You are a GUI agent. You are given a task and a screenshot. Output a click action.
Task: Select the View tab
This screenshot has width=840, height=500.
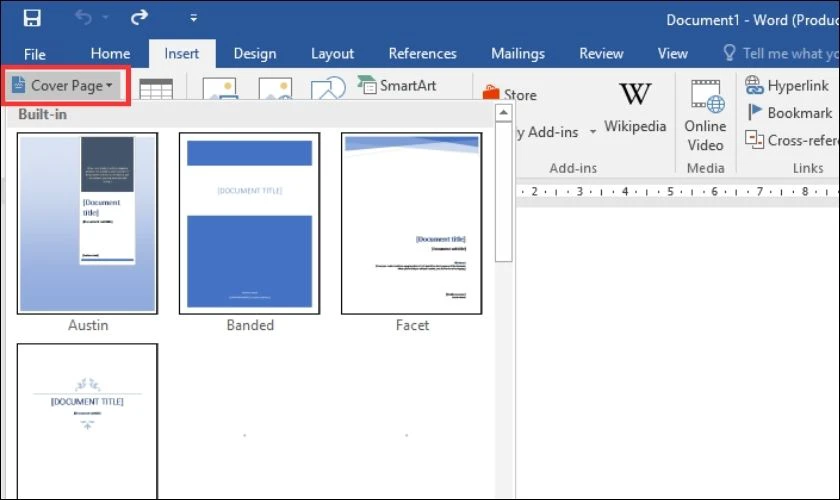click(x=672, y=54)
